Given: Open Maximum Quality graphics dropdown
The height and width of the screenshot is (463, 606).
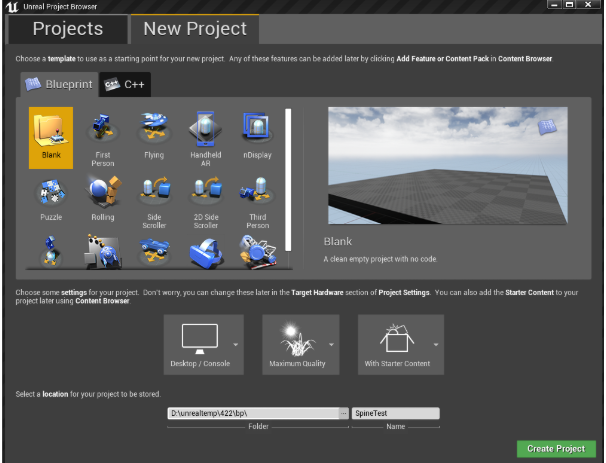Looking at the screenshot, I should (x=301, y=344).
